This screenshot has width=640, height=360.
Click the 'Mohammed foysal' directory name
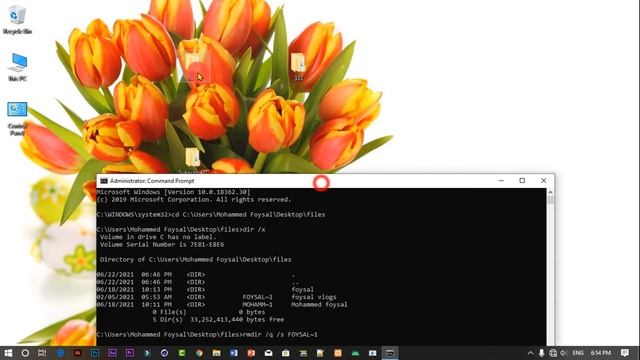(320, 304)
